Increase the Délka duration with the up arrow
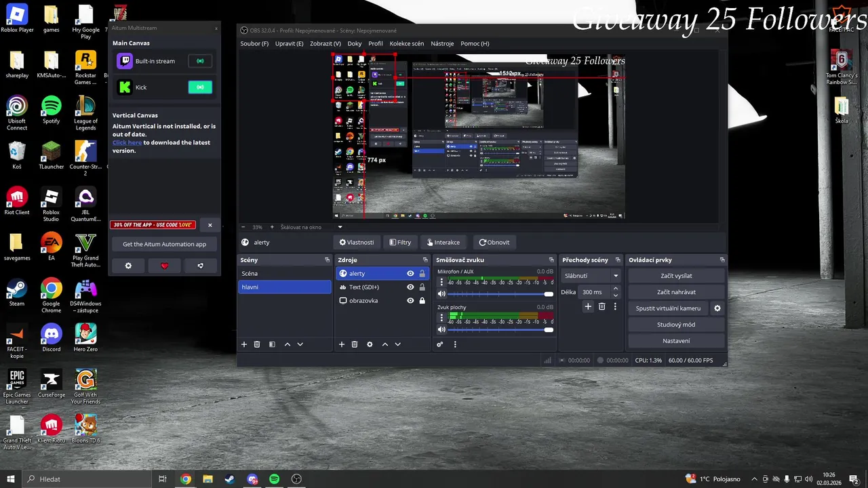868x488 pixels. pyautogui.click(x=616, y=289)
